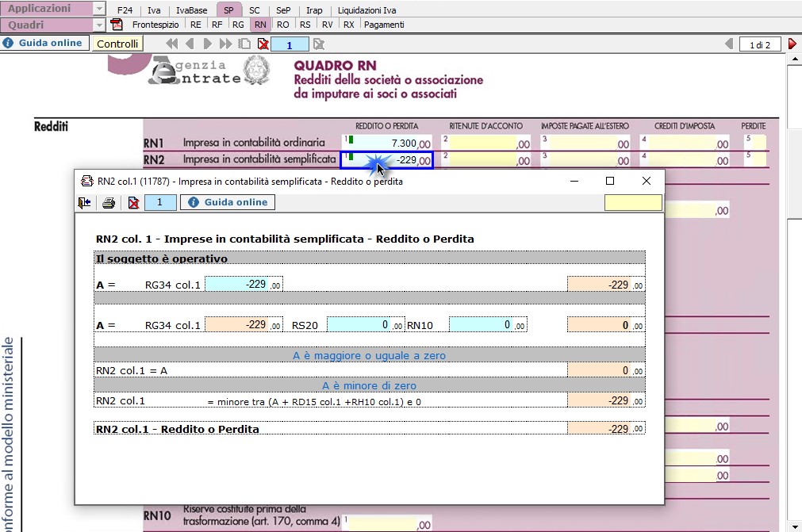Open the Pagamenti tab
The width and height of the screenshot is (802, 532).
(x=384, y=25)
